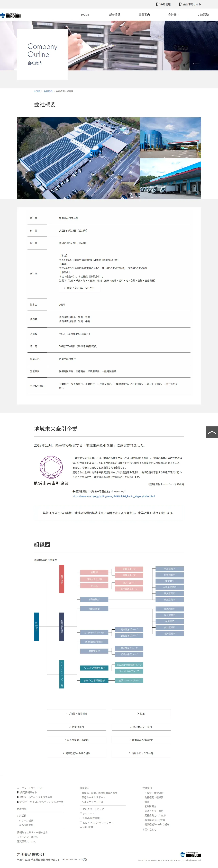Click the 事業所案内はこちらから button

[79, 288]
